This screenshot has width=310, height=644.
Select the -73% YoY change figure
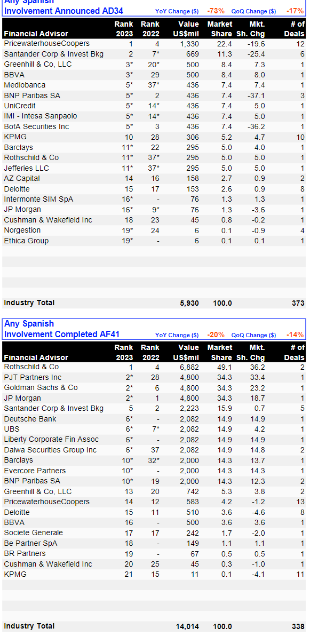216,11
